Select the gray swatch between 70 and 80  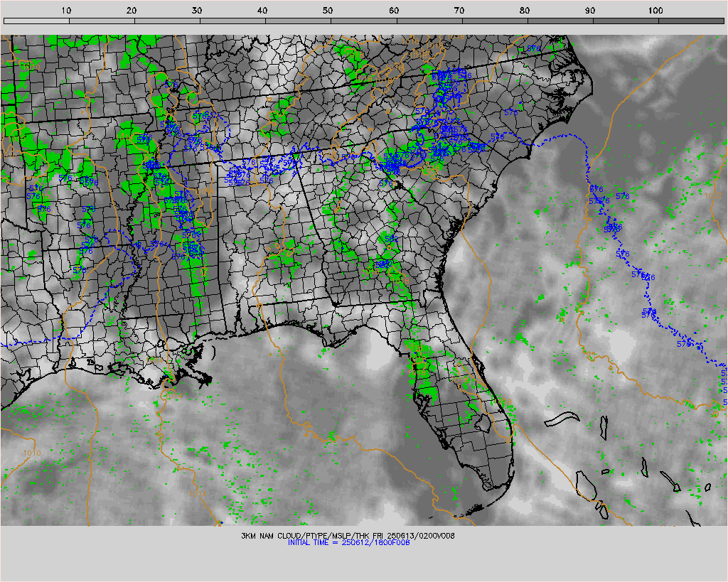click(x=495, y=21)
